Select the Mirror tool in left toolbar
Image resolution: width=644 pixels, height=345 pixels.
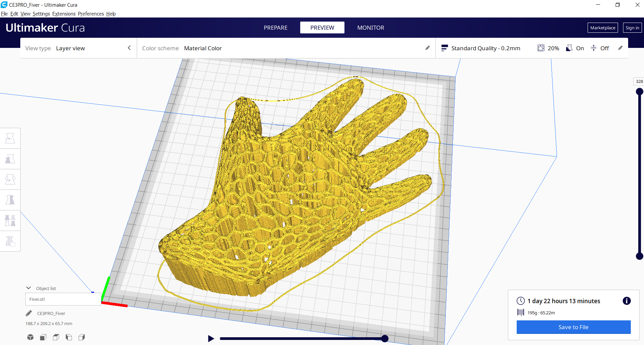(x=10, y=200)
